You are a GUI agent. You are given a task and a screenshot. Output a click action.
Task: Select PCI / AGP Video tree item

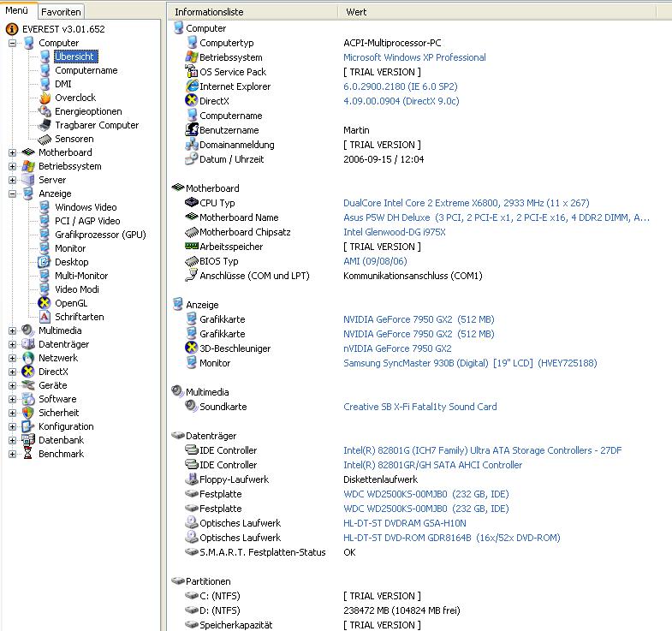87,221
